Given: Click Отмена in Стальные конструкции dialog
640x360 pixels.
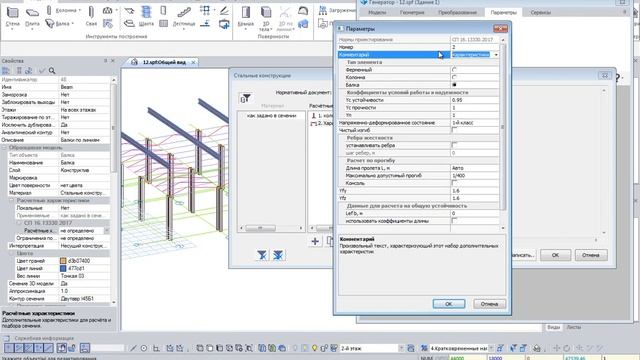Looking at the screenshot, I should pos(591,255).
